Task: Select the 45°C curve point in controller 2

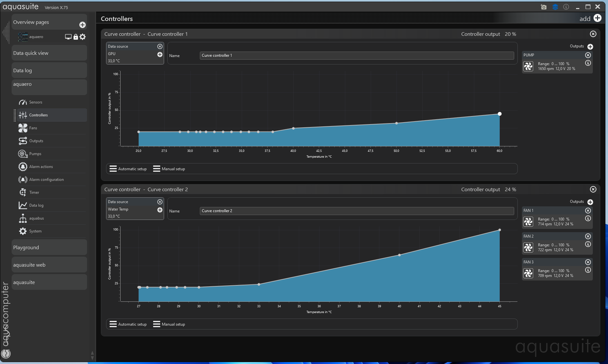Action: [x=499, y=230]
